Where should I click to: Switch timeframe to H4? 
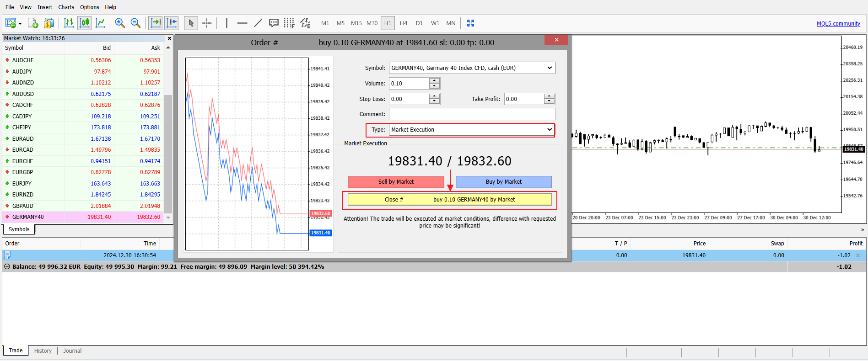pyautogui.click(x=403, y=23)
